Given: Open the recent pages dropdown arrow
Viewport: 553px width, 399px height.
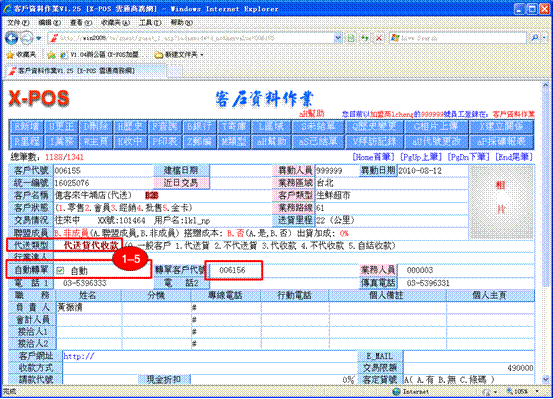Looking at the screenshot, I should pos(39,38).
